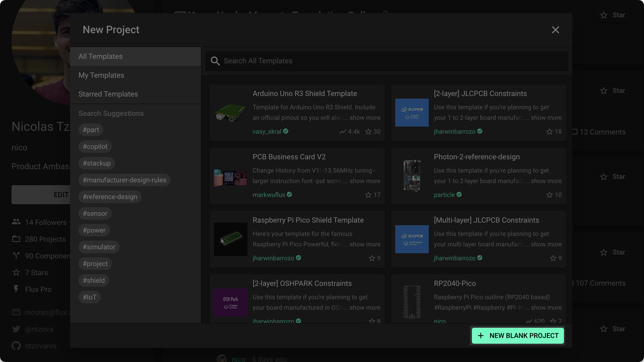Open the My Templates tab
Screen dimensions: 644x362
pos(135,75)
